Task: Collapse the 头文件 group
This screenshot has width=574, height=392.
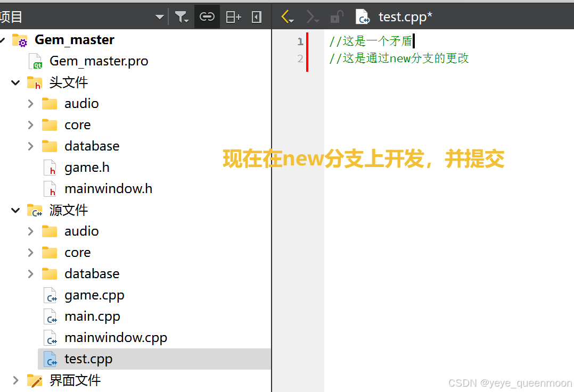Action: click(15, 82)
